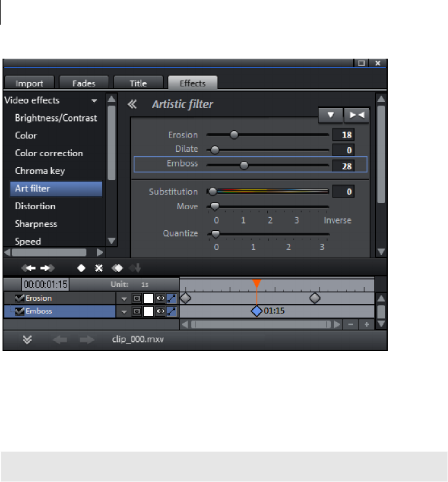Jump to the next keyframe
This screenshot has width=448, height=482.
[47, 268]
